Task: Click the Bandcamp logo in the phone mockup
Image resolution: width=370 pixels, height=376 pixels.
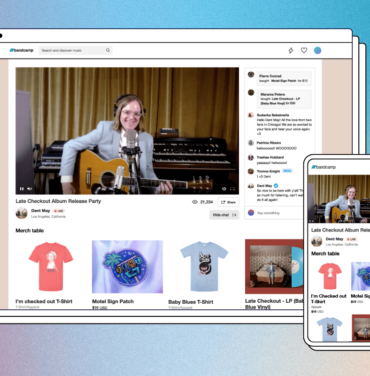Action: pos(324,167)
